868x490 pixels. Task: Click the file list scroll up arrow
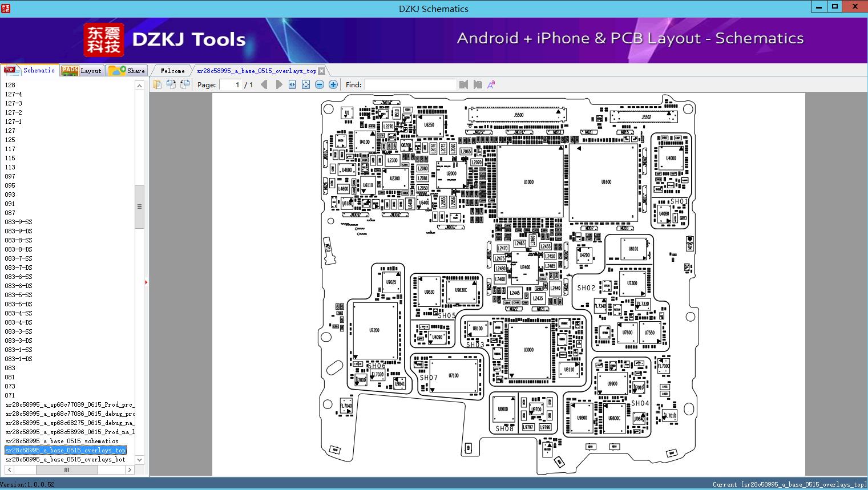click(x=139, y=86)
